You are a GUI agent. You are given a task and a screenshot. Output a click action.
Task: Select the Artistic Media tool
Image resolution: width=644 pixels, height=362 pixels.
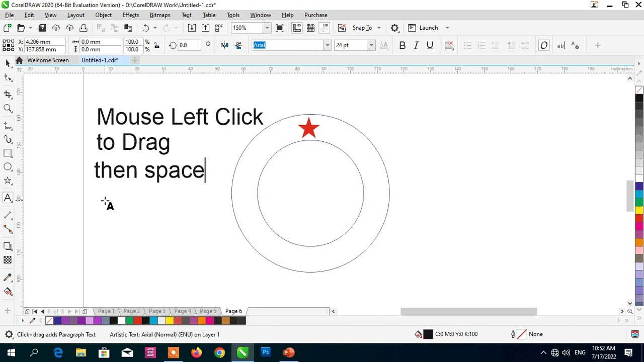click(8, 139)
